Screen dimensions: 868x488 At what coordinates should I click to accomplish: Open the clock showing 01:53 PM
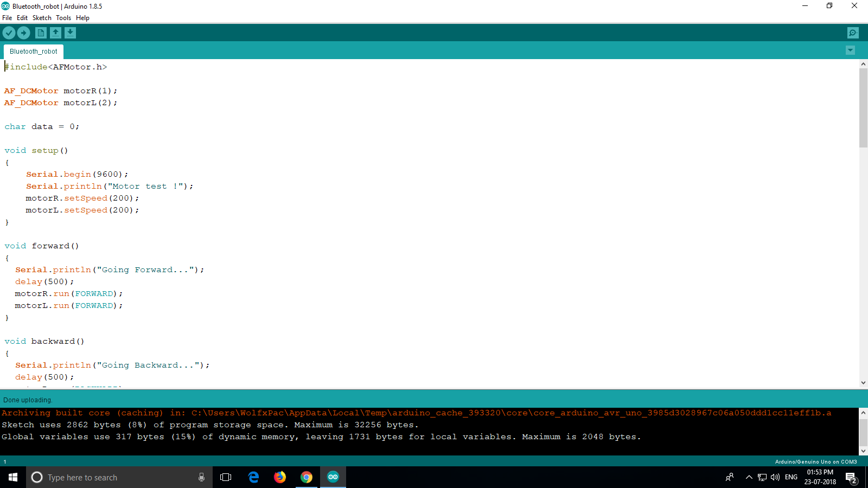820,477
